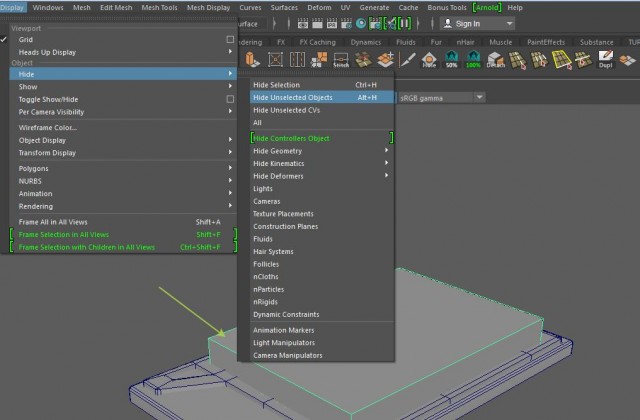Viewport: 640px width, 420px height.
Task: Choose Camera Manipulators entry
Action: (x=322, y=355)
